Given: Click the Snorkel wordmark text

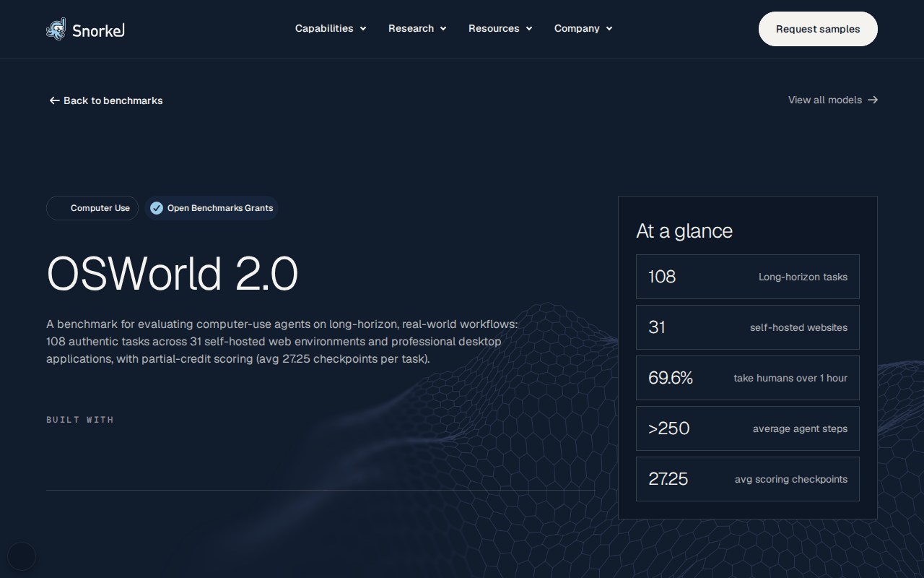Looking at the screenshot, I should [x=98, y=30].
